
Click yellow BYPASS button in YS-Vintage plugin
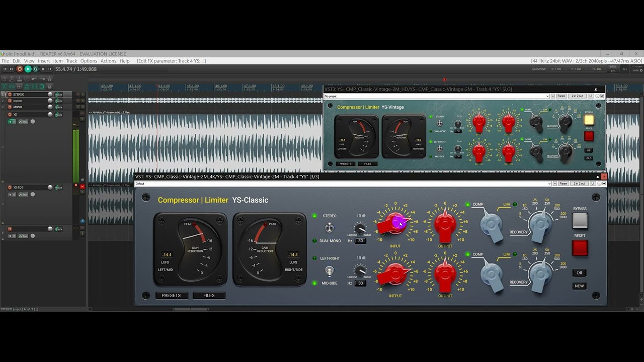(589, 120)
